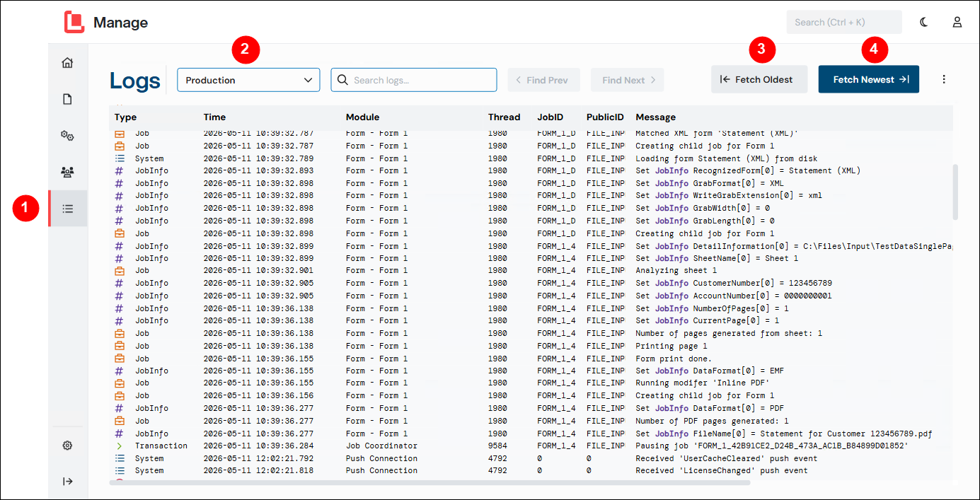Click message 'Set JobInfo AccountNumber[0] = 0000000001'
980x500 pixels.
pyautogui.click(x=734, y=296)
